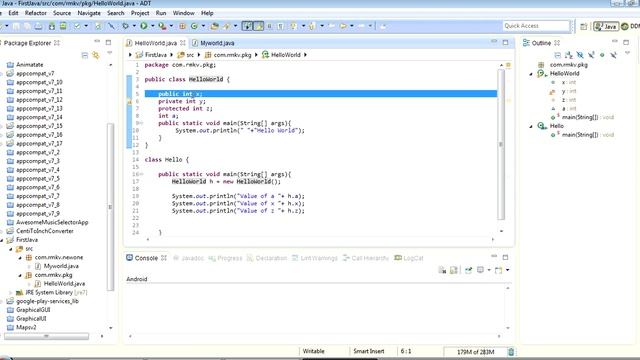Open the LogCat tab
The height and width of the screenshot is (360, 640).
click(409, 258)
